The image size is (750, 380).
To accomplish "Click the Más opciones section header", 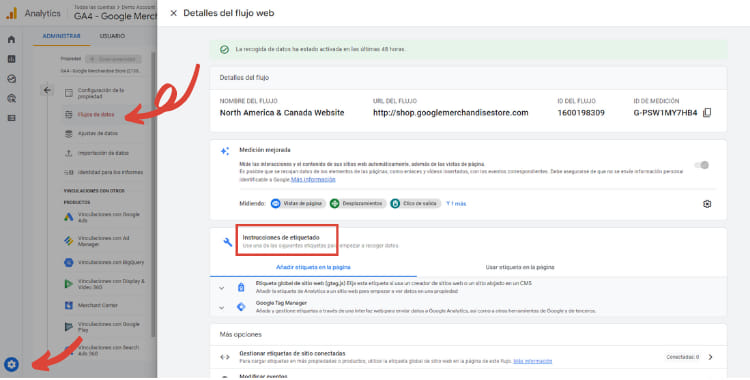I will (241, 335).
